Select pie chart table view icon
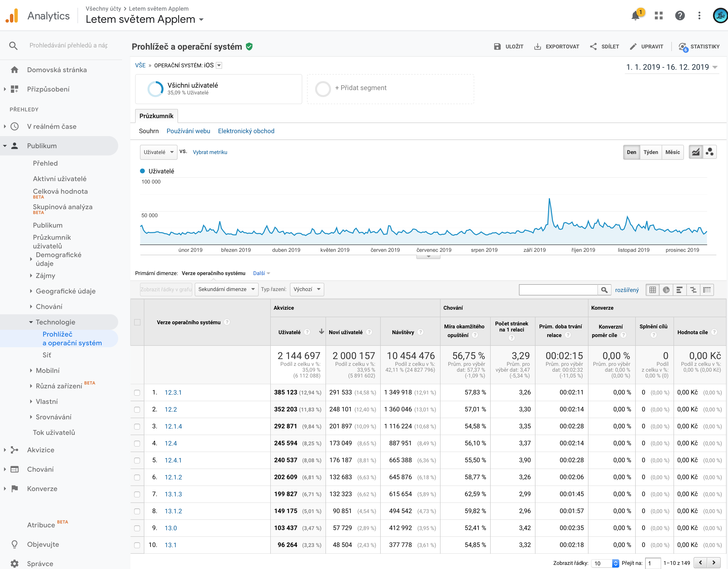This screenshot has height=569, width=728. point(666,290)
